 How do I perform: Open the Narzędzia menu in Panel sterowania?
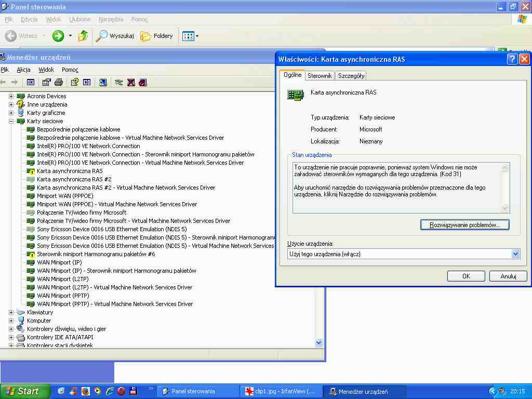tap(111, 19)
